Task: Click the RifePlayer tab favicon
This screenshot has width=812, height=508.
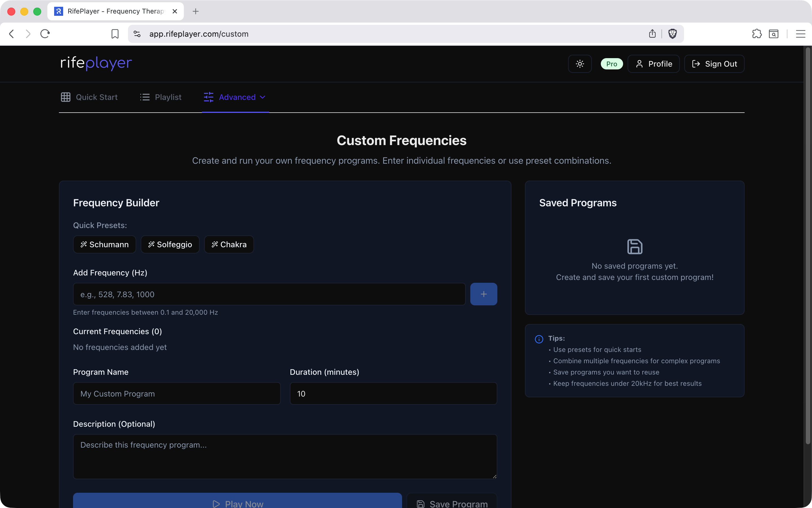Action: point(59,11)
